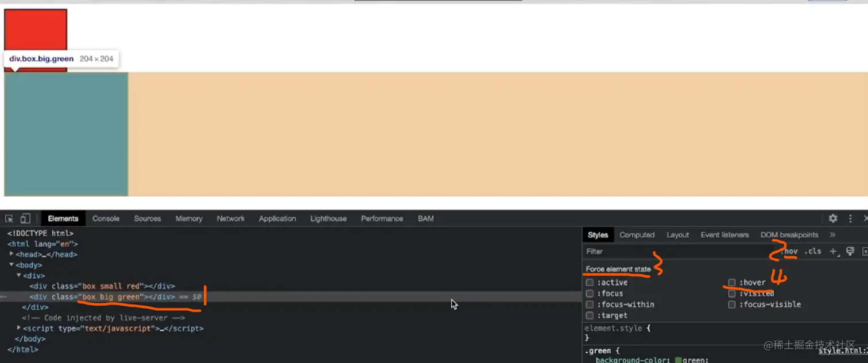
Task: Switch to the Console tab
Action: pyautogui.click(x=106, y=218)
